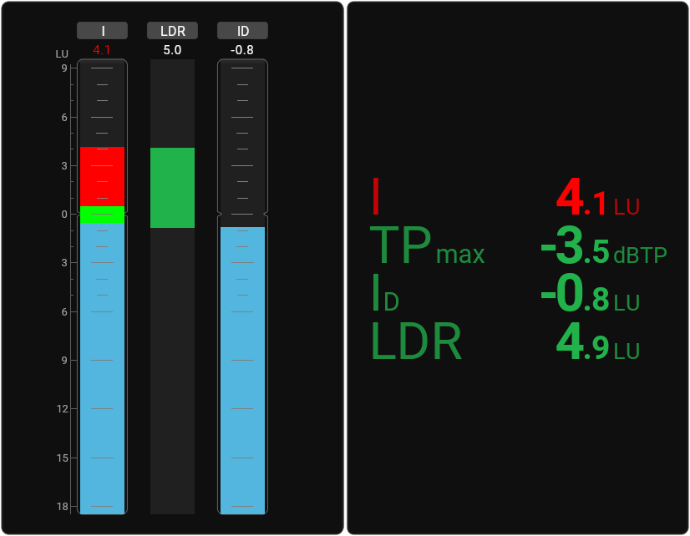Click the red 4.1 value above I meter
The height and width of the screenshot is (536, 690).
102,49
